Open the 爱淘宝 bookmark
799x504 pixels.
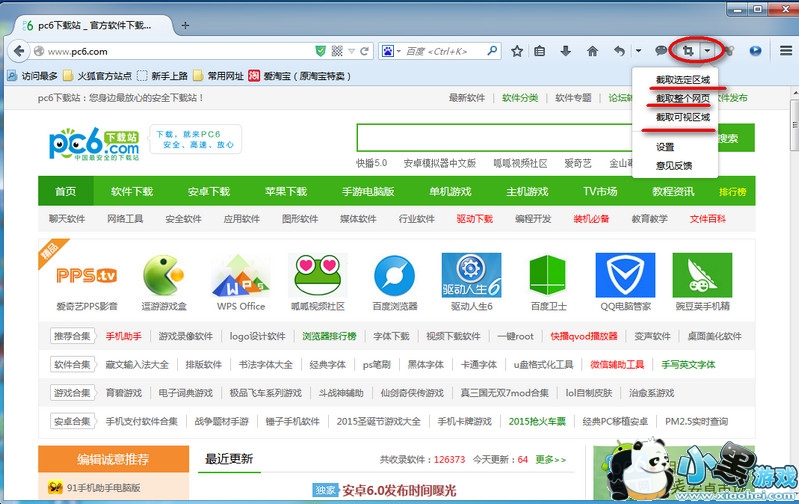tap(300, 76)
